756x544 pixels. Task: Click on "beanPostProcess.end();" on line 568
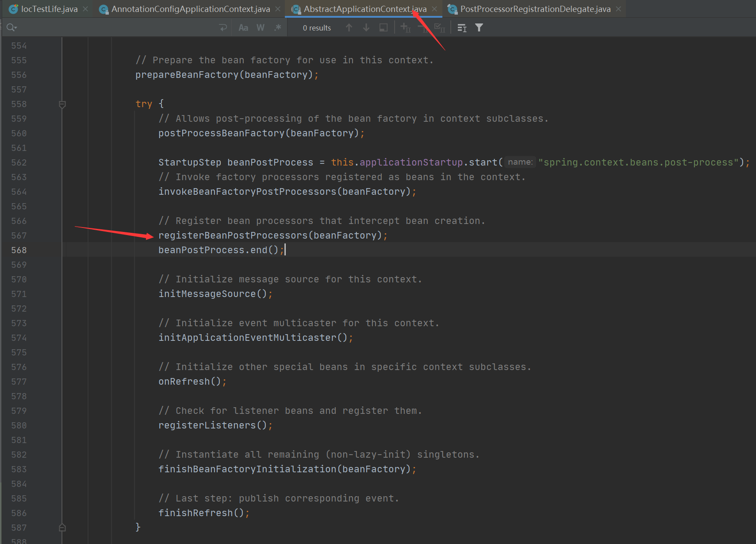[x=221, y=250]
